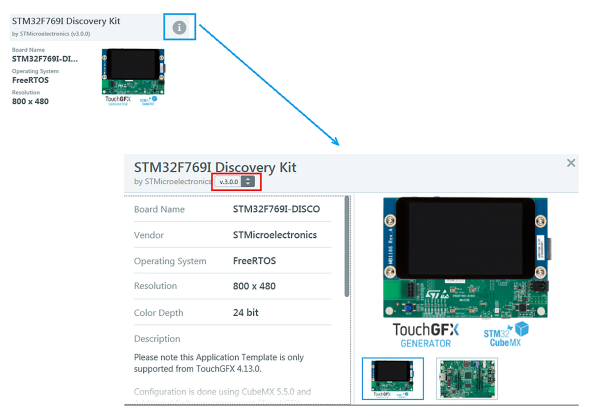Viewport: 600px width, 419px height.
Task: Click the Description section label
Action: coord(157,339)
